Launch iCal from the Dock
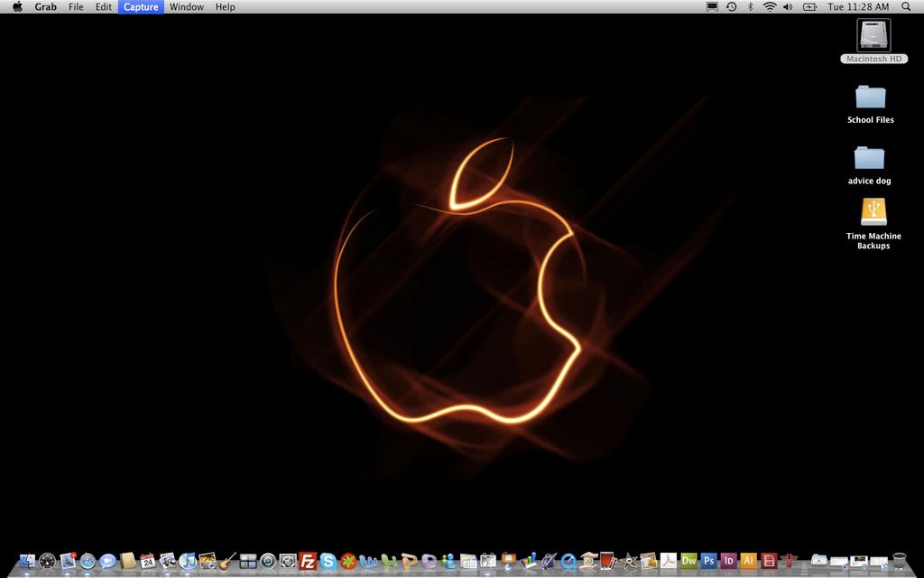Screen dimensions: 924x578 147,561
